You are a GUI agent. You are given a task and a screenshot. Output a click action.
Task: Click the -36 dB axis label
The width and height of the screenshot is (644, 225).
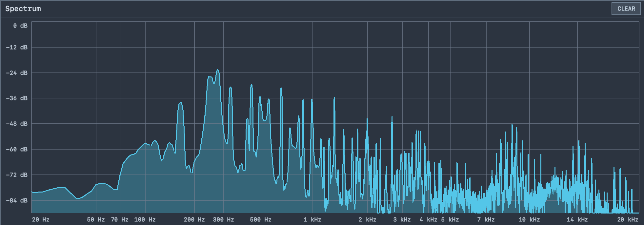(17, 98)
